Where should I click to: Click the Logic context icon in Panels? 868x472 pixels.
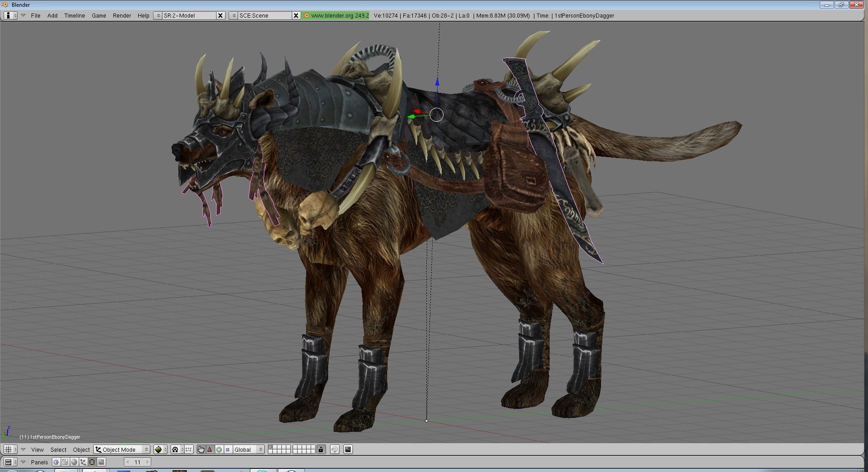pyautogui.click(x=56, y=462)
